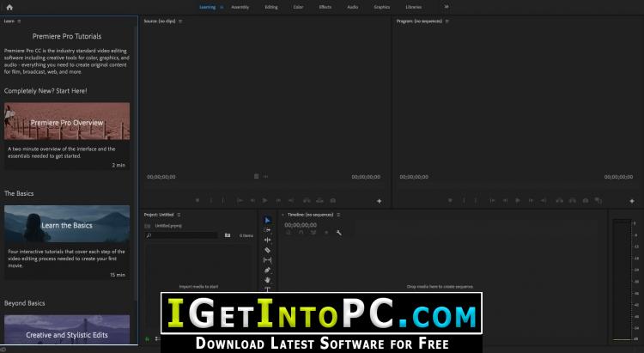Pick the Razor tool

[x=267, y=250]
